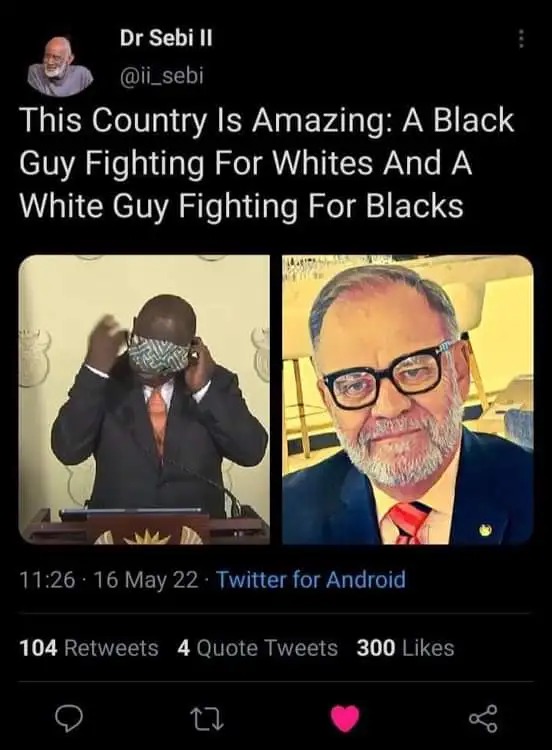552x750 pixels.
Task: Open the left photo of masked man
Action: click(144, 399)
